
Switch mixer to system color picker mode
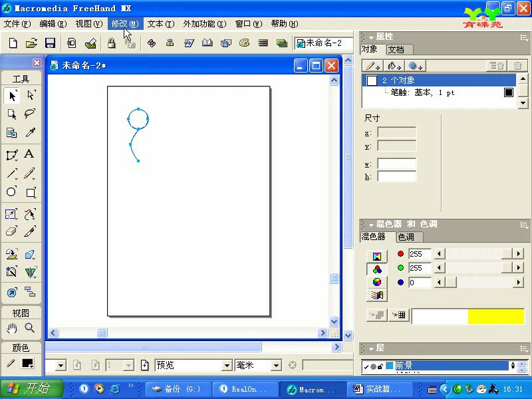(377, 295)
